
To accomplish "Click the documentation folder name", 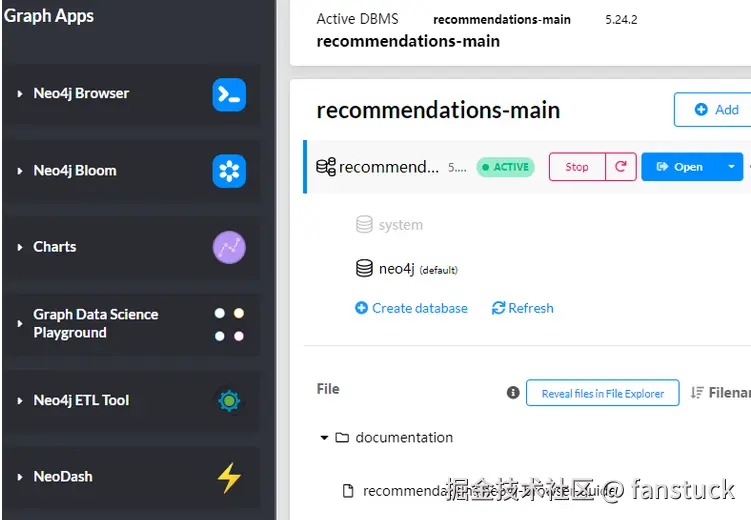I will click(x=404, y=437).
